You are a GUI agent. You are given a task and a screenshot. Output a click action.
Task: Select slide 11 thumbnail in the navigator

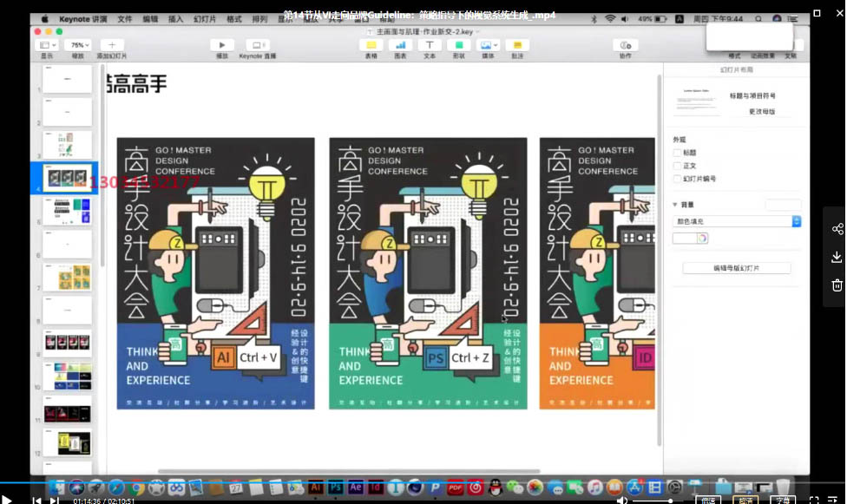[x=67, y=409]
